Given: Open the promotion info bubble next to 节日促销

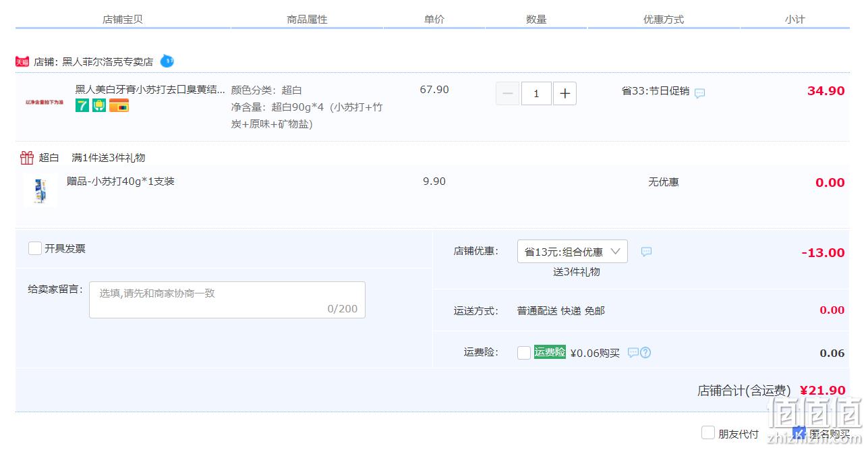Looking at the screenshot, I should point(699,93).
